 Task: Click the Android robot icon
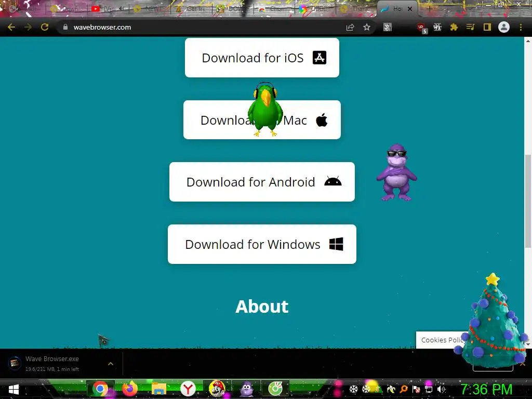click(333, 181)
